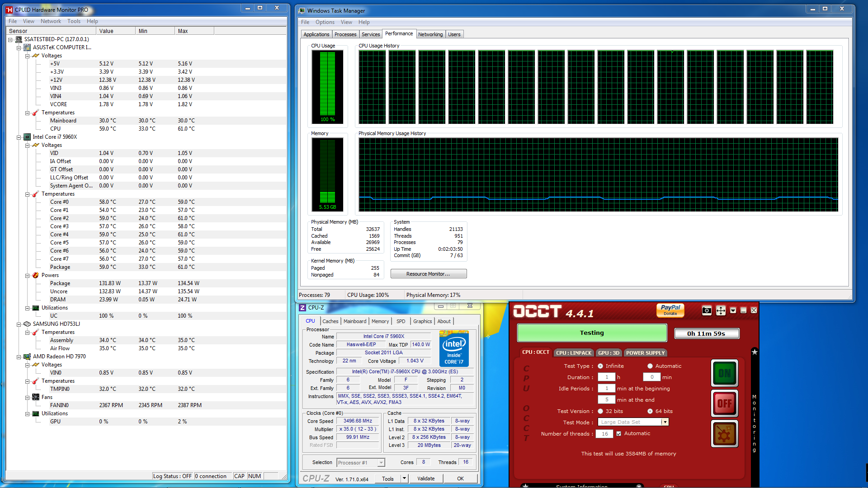868x488 pixels.
Task: Select the 32 bits test version
Action: pyautogui.click(x=600, y=411)
